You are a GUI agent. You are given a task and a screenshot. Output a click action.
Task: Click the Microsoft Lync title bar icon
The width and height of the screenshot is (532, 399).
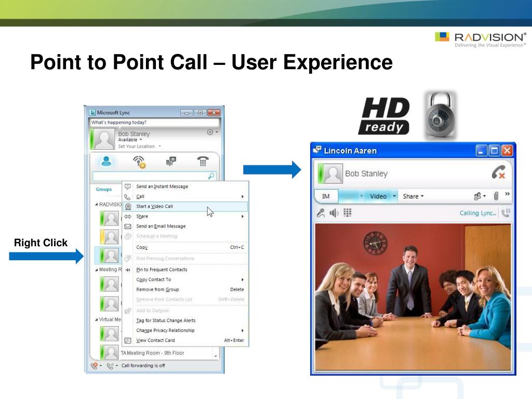tap(92, 113)
